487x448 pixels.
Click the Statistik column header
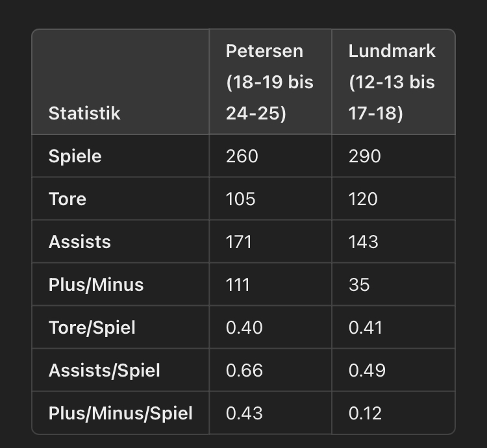coord(84,113)
